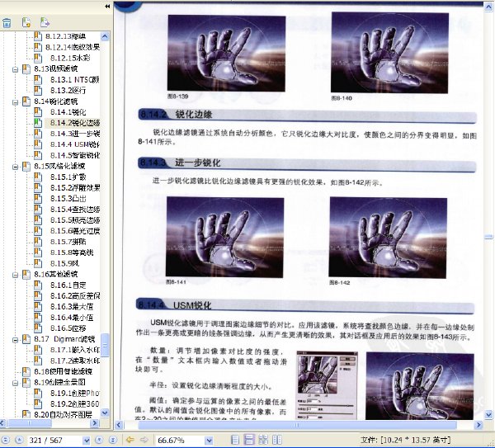Collapse the 8.13视频滤镜 tree node
495x448 pixels.
tap(15, 69)
